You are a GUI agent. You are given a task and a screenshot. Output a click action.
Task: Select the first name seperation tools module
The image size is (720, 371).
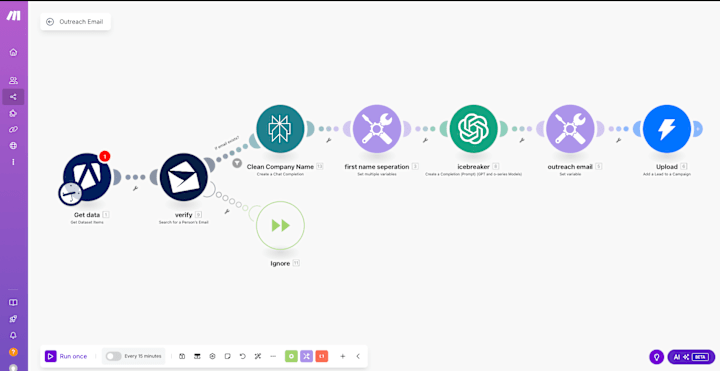[x=377, y=129]
